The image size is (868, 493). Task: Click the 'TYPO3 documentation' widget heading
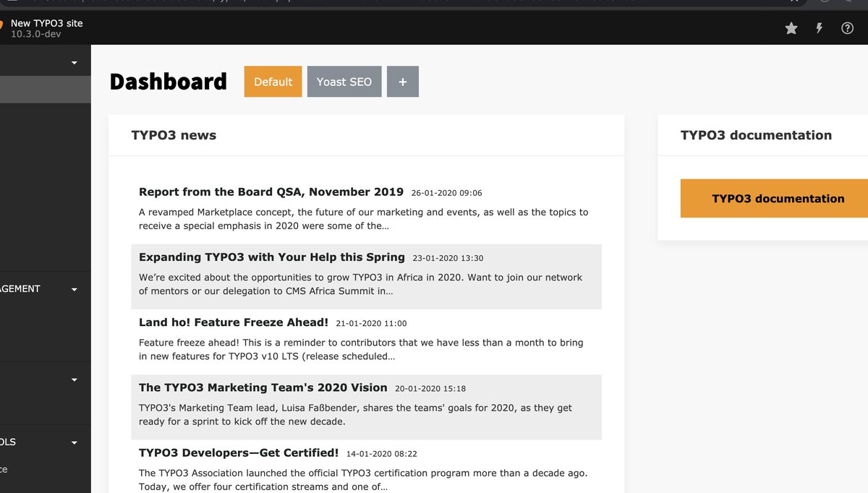coord(756,135)
